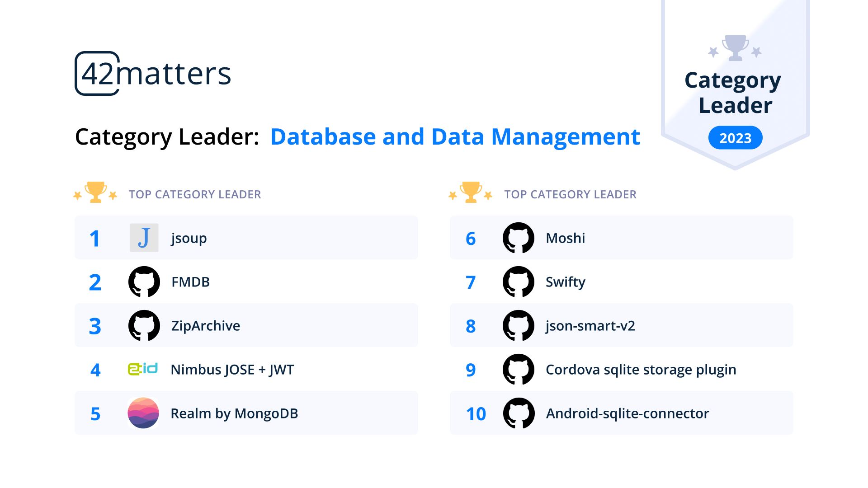Click the Nimbus JOSE + JWT logo
Screen dimensions: 868x488
(143, 369)
